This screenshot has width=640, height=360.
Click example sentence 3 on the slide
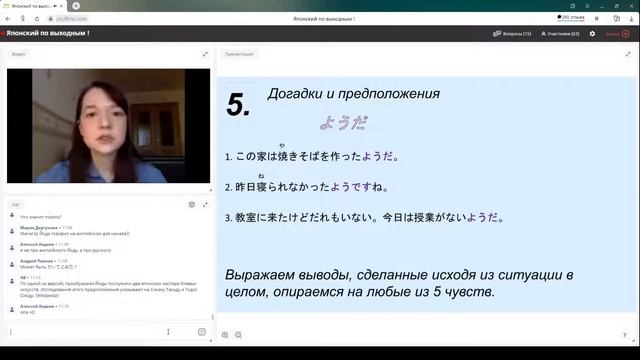click(364, 218)
